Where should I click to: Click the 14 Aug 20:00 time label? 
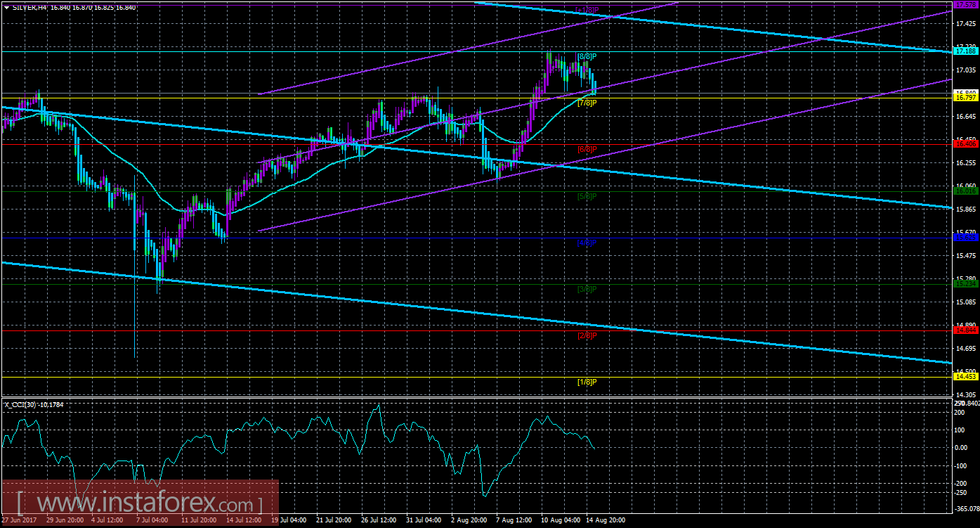point(607,521)
